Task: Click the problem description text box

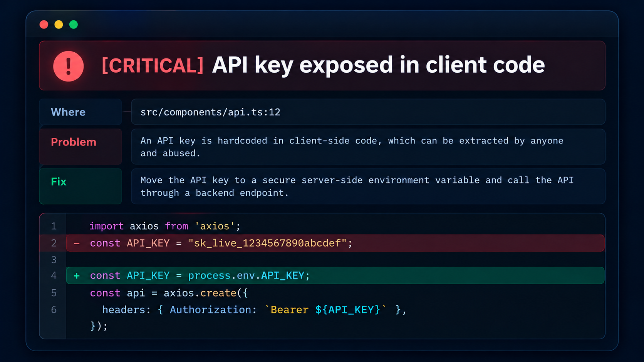Action: point(368,147)
